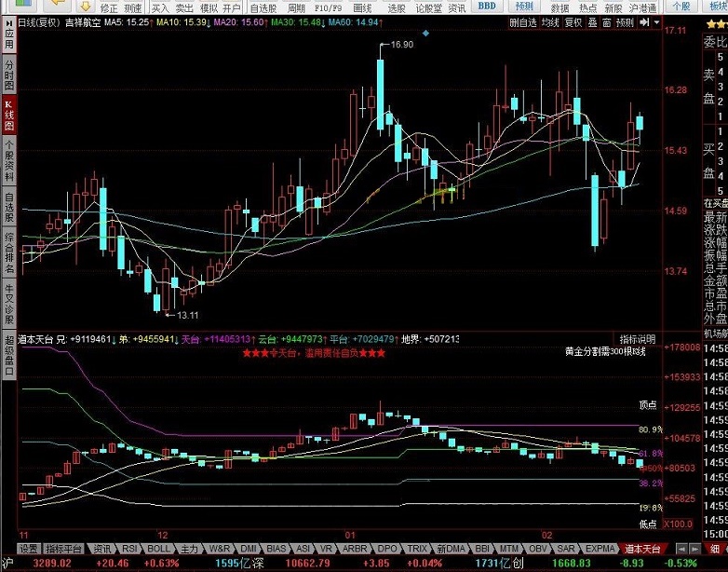The height and width of the screenshot is (572, 728).
Task: Open the 新股 new stocks item
Action: (x=613, y=7)
